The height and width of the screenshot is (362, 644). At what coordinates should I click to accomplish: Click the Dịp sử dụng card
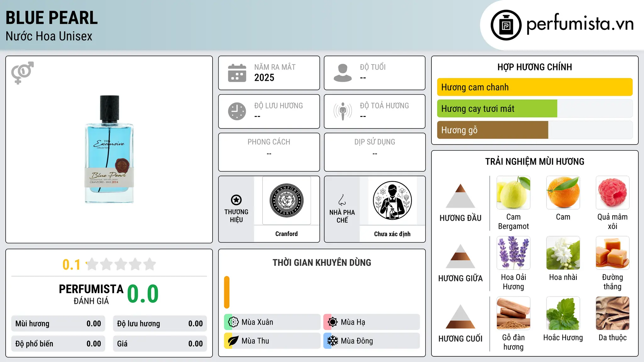click(375, 152)
